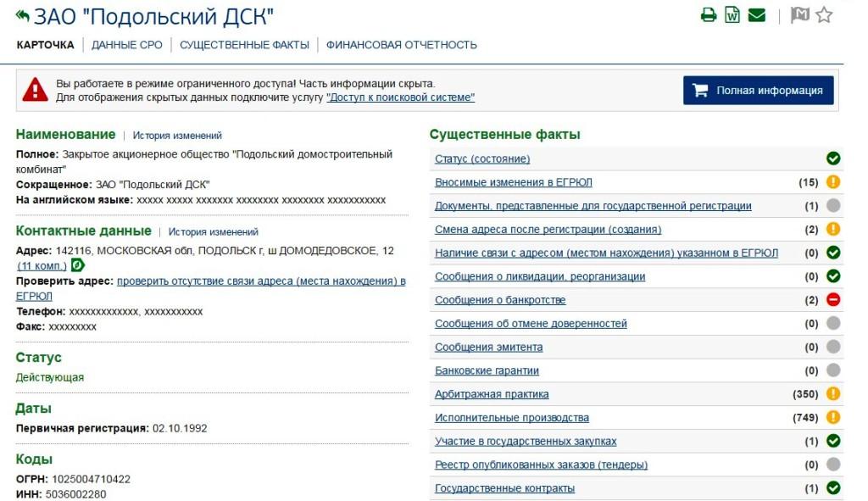
Task: Export the card to Word document
Action: [x=732, y=15]
